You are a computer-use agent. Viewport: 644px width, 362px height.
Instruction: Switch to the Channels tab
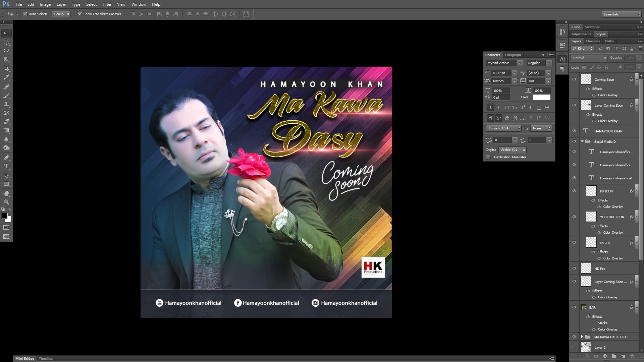point(593,41)
